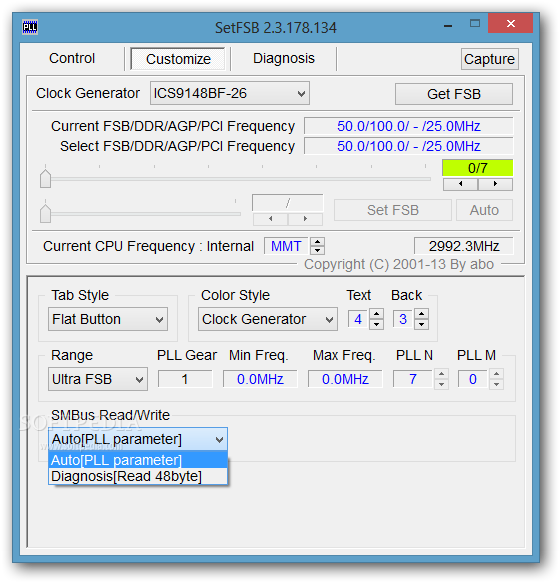Viewport: 560px width, 583px height.
Task: Click right arrow under fine-tune value box
Action: [x=305, y=219]
